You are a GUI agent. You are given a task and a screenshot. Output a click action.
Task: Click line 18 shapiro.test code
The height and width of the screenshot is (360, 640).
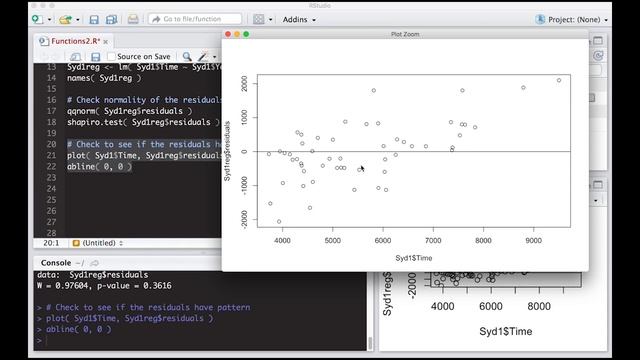(x=144, y=122)
